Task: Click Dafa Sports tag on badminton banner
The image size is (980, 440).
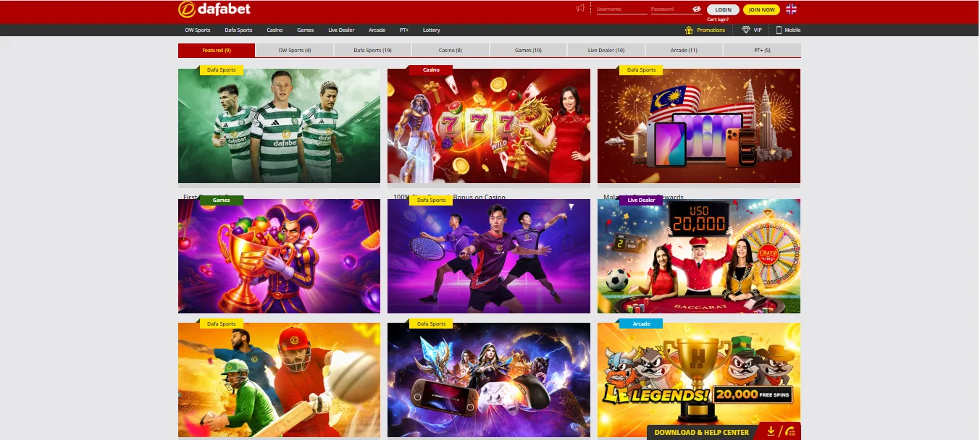Action: (431, 200)
